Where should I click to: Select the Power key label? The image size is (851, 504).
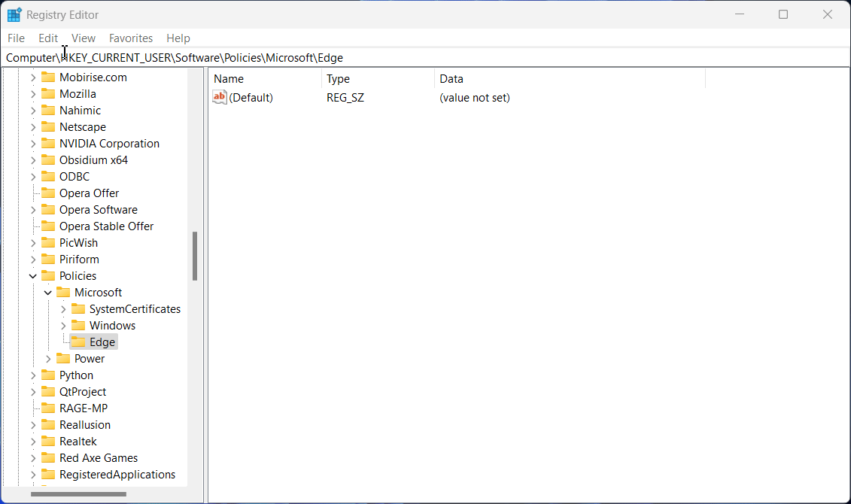pyautogui.click(x=90, y=359)
